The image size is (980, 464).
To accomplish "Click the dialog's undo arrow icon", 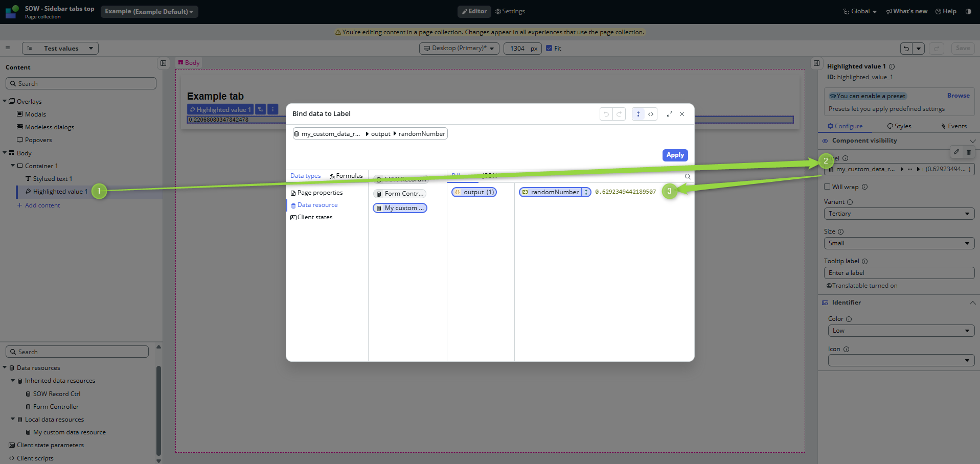I will 606,114.
